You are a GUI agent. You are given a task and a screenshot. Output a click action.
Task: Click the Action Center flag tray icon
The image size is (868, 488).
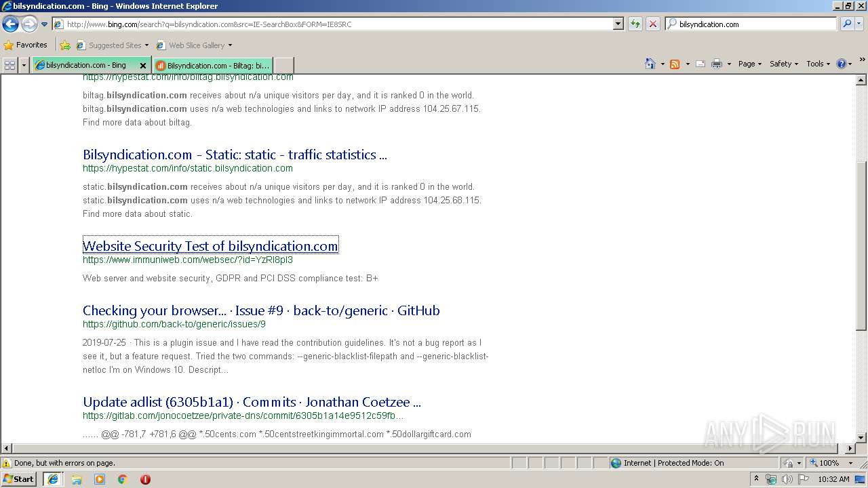click(x=804, y=479)
